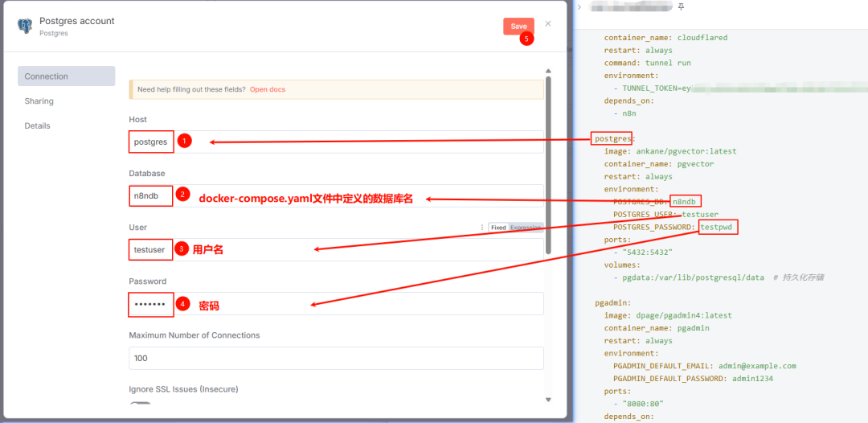Select the Fixed mode for User
868x423 pixels.
[498, 228]
